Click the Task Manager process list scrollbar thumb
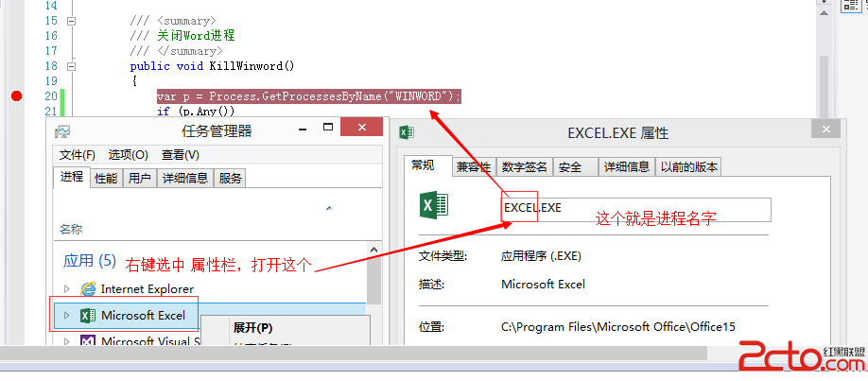868x381 pixels. tap(373, 281)
